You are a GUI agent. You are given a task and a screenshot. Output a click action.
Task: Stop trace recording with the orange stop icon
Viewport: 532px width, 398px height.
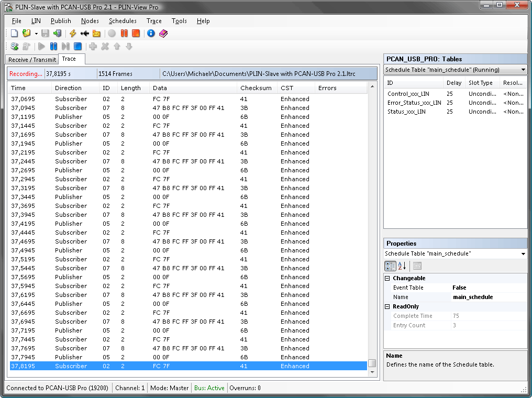point(136,34)
